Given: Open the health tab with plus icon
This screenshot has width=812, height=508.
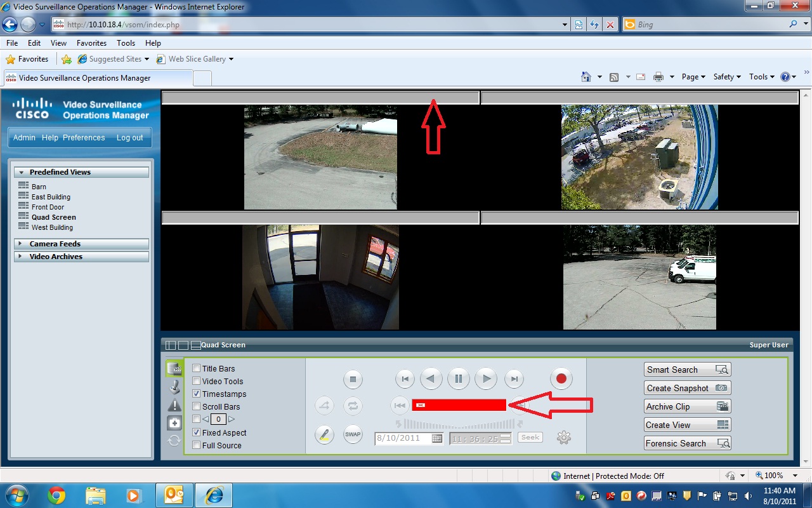Looking at the screenshot, I should (174, 423).
